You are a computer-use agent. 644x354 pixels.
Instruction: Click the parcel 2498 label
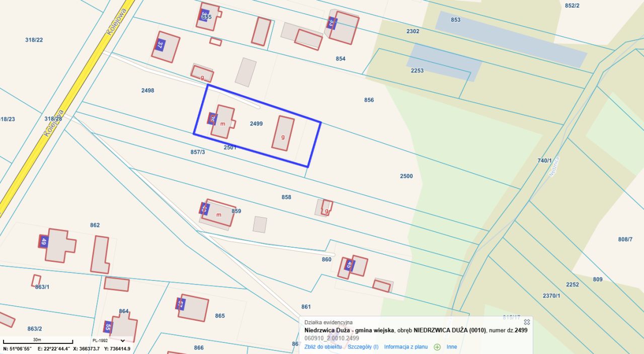tap(147, 91)
